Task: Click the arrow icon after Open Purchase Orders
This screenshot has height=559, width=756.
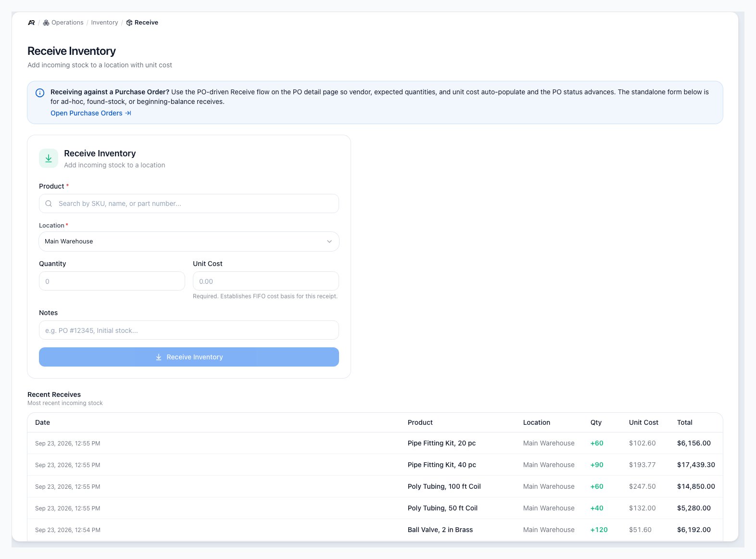Action: (128, 113)
